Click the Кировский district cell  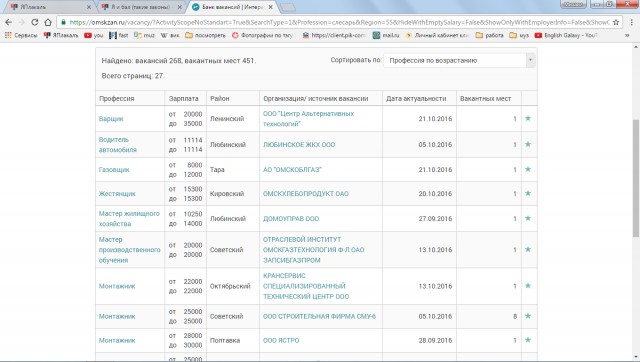tap(227, 193)
